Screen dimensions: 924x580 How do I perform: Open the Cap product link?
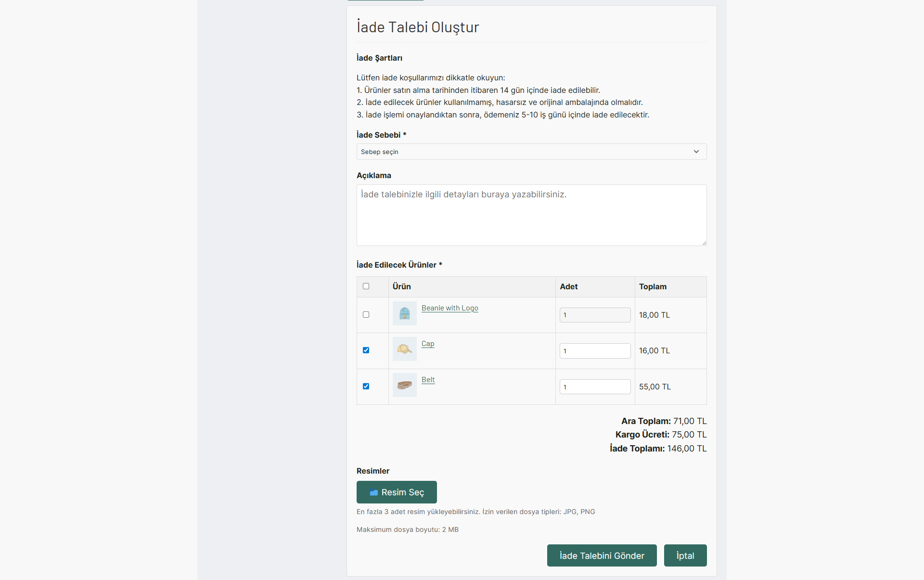click(427, 344)
